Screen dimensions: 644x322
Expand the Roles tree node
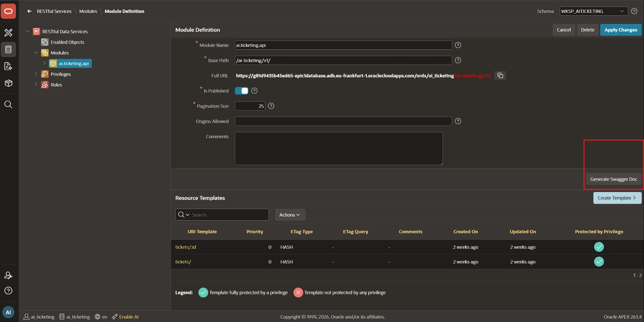36,85
